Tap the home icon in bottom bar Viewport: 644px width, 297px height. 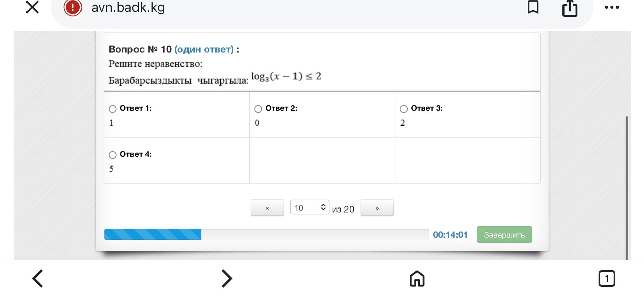pos(417,278)
